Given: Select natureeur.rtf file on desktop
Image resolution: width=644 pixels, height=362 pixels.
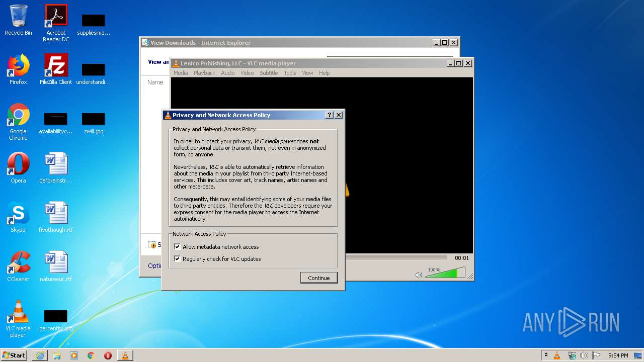Looking at the screenshot, I should coord(56,266).
